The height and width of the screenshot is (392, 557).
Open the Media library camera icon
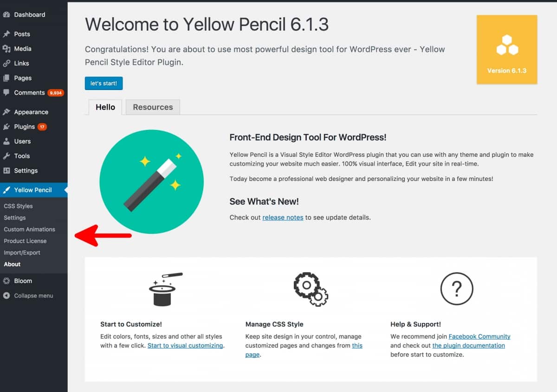coord(7,48)
